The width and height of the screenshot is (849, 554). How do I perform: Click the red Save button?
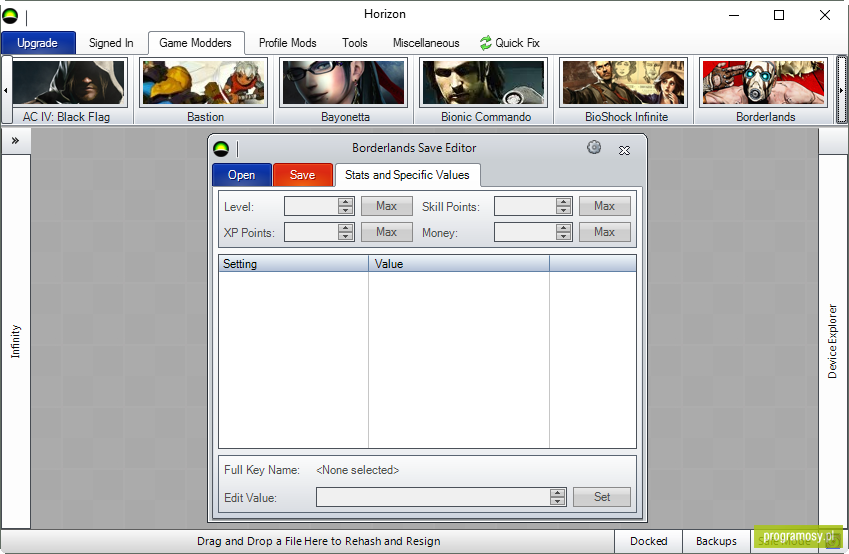[303, 175]
